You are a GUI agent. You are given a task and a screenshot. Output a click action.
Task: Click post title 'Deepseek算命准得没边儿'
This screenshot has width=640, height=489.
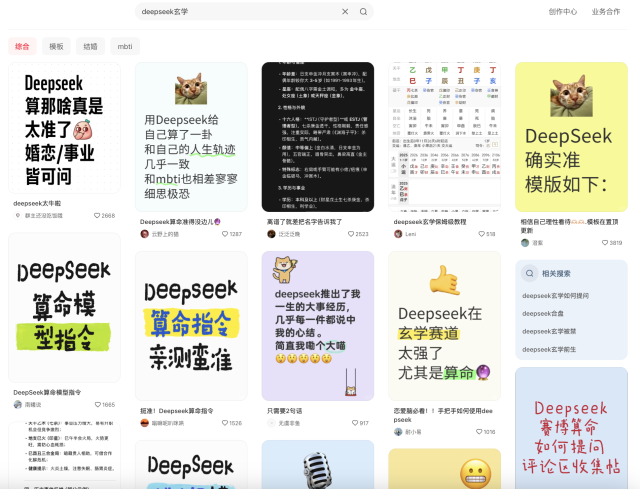coord(180,222)
